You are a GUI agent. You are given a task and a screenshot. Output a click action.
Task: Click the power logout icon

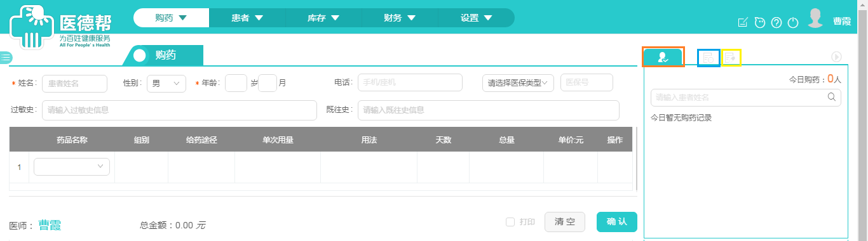[x=792, y=23]
